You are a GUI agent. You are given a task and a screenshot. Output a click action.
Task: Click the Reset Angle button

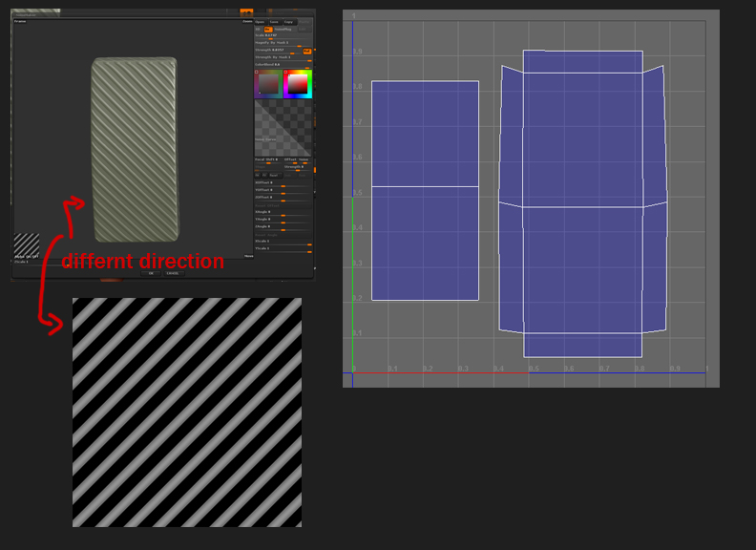[x=283, y=235]
